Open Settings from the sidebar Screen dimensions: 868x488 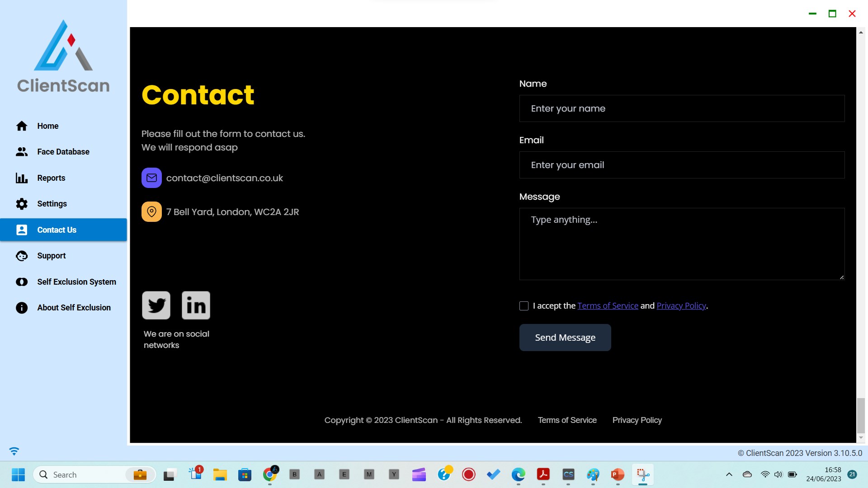(52, 204)
